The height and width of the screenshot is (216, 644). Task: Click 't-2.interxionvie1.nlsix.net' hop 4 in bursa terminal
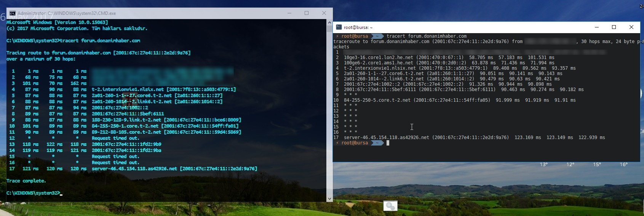pyautogui.click(x=380, y=68)
